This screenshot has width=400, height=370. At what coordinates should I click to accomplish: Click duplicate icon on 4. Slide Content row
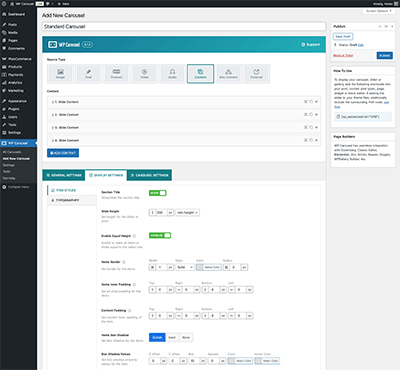point(311,140)
